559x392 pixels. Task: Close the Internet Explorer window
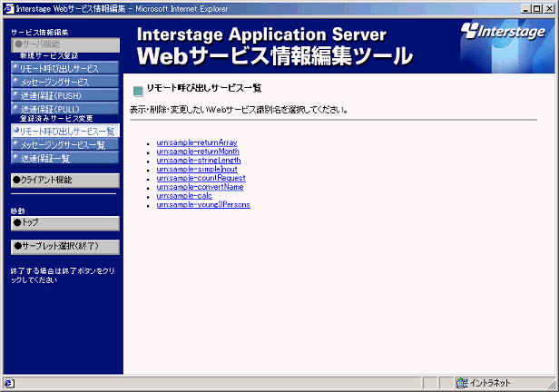(x=549, y=9)
